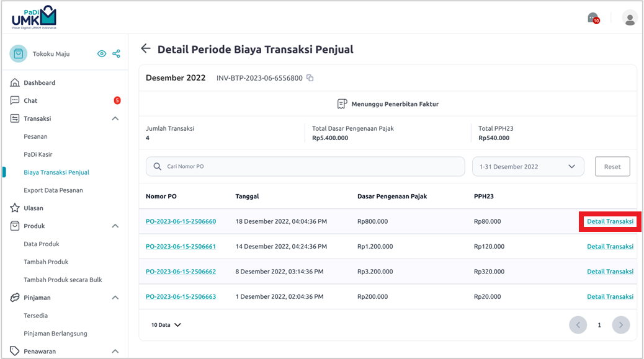Collapse the Produk menu section
Viewport: 644px width, 359px height.
[115, 226]
